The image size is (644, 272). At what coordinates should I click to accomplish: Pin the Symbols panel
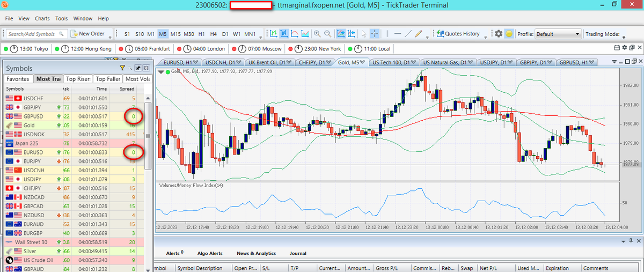(x=138, y=68)
